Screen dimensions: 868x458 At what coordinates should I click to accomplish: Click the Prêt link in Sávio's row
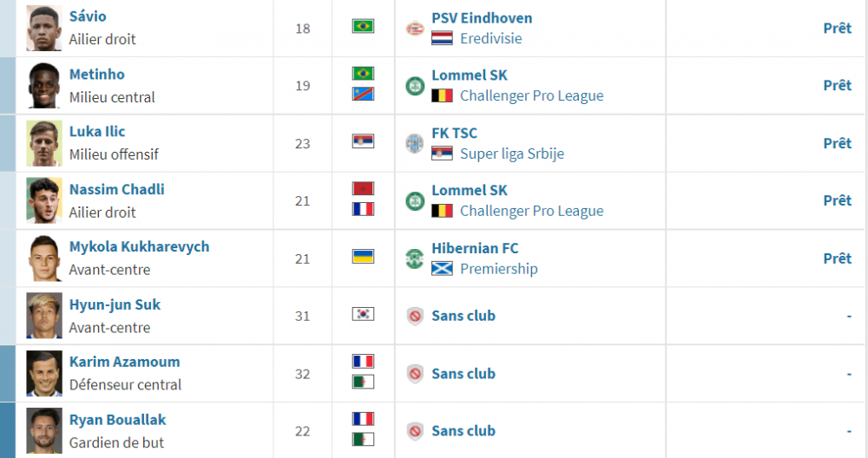coord(837,29)
